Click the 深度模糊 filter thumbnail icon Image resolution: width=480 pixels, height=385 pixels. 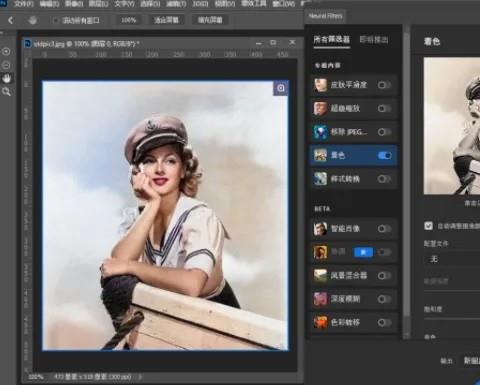click(320, 299)
